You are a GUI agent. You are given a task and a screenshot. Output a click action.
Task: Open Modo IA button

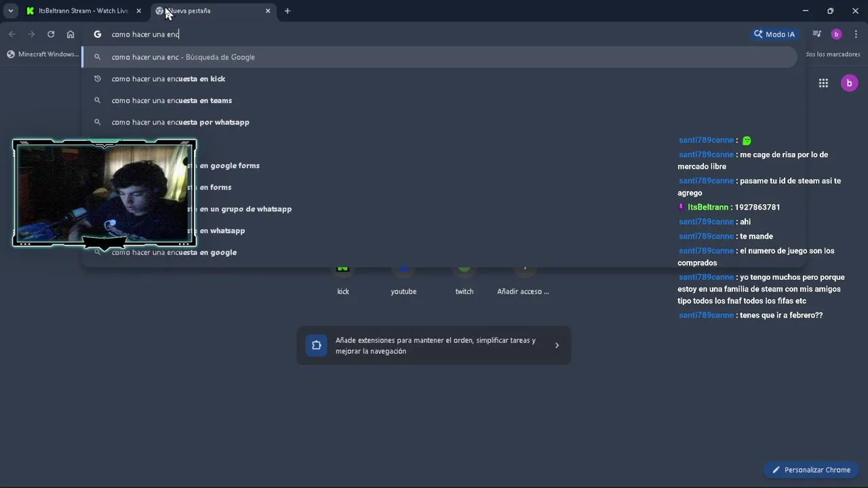[774, 34]
